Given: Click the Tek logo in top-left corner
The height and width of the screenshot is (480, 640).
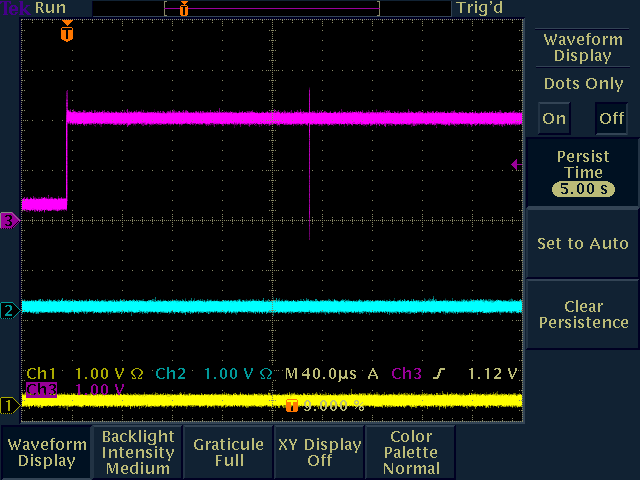Looking at the screenshot, I should 15,8.
